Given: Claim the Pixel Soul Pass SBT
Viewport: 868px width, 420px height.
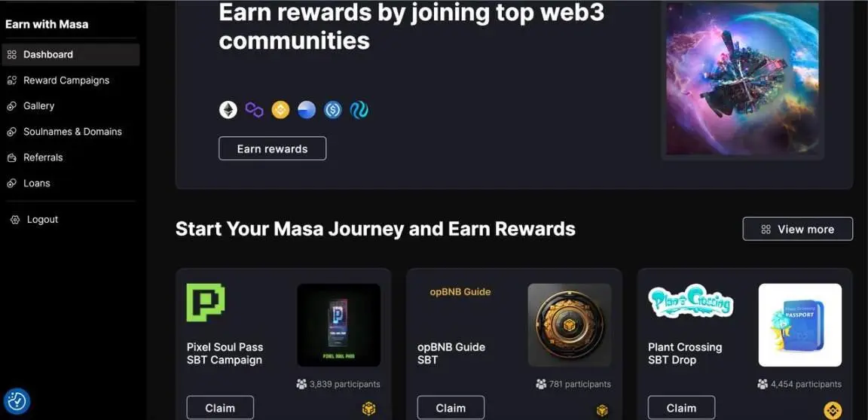Looking at the screenshot, I should pyautogui.click(x=220, y=408).
